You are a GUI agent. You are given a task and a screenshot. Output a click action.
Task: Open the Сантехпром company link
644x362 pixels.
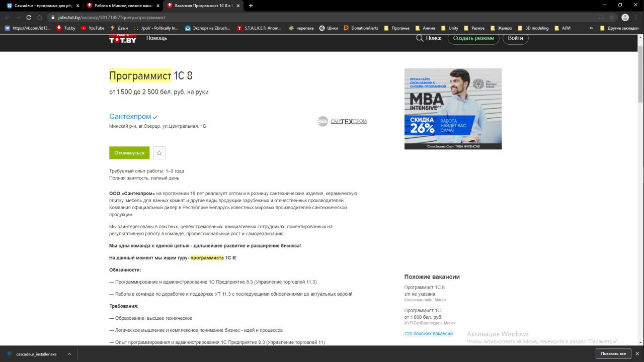pos(130,117)
